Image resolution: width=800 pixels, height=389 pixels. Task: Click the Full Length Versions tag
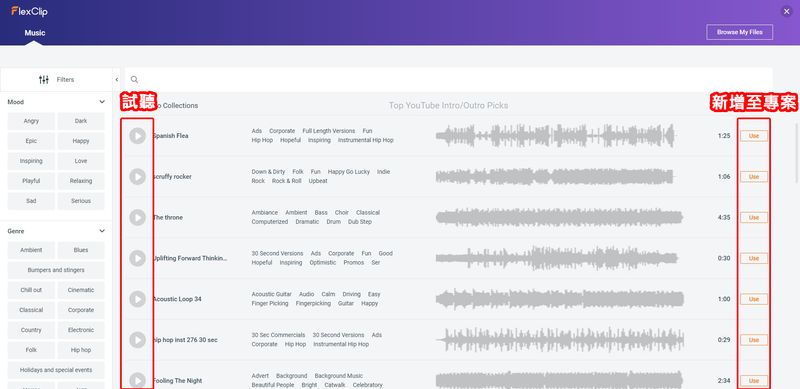329,131
